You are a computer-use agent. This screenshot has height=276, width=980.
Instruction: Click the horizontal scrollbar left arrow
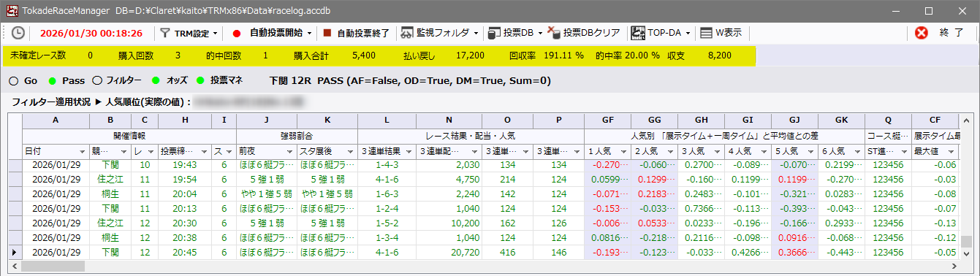[x=14, y=266]
